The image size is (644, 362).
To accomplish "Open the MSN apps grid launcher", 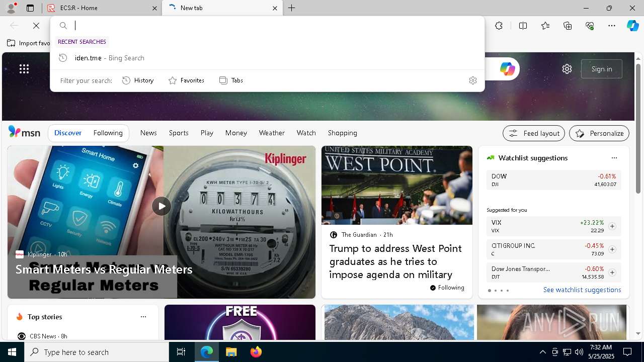I will pyautogui.click(x=24, y=69).
